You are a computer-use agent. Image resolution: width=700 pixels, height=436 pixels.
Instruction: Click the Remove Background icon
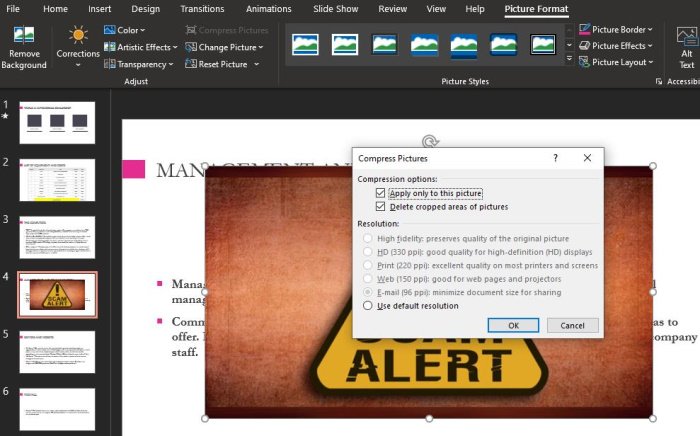24,35
